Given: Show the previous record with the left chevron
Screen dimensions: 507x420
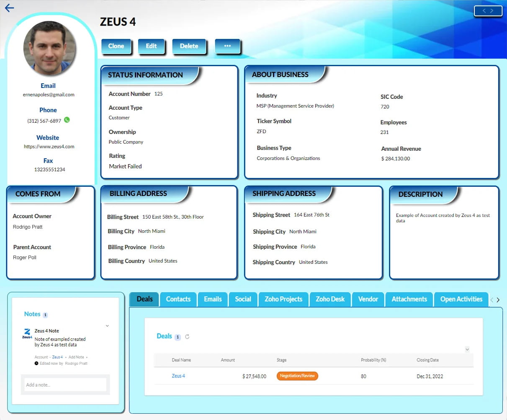Looking at the screenshot, I should point(484,11).
